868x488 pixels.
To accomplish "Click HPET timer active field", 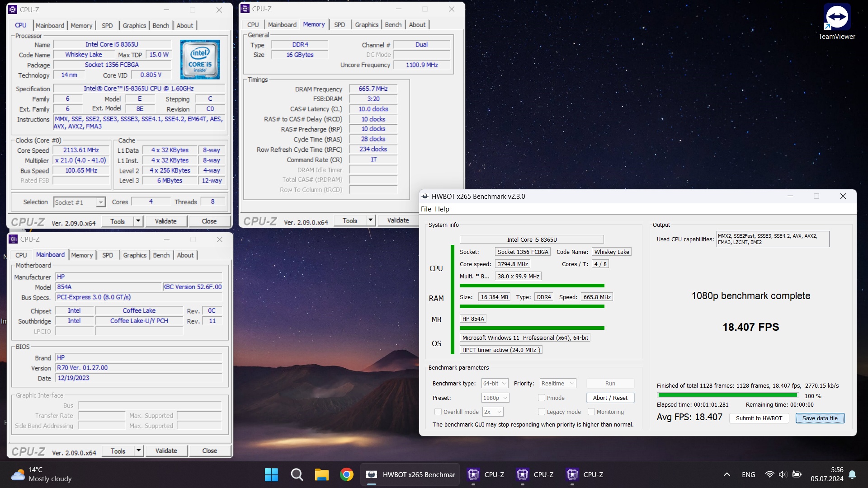I will tap(501, 350).
